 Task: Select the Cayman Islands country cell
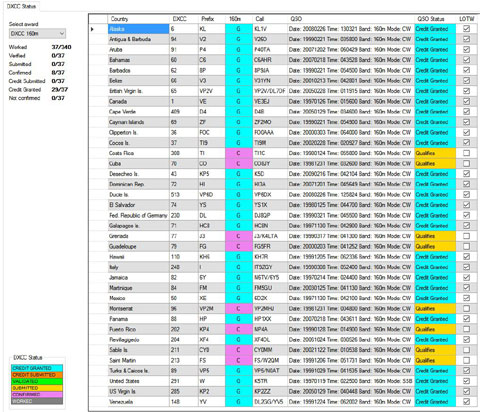(x=139, y=122)
